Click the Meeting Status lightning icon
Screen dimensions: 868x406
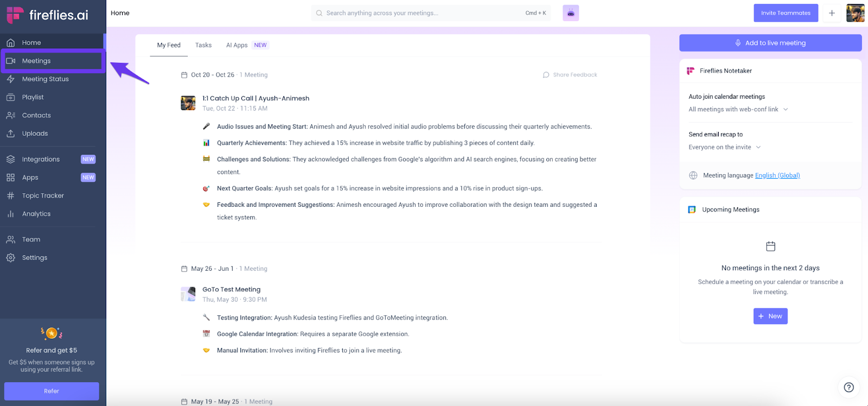tap(10, 79)
